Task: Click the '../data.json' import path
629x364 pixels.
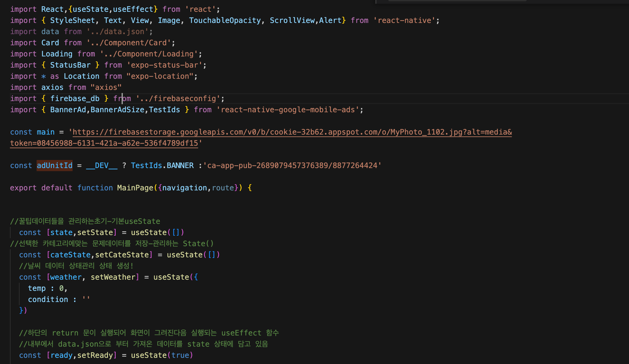Action: click(x=118, y=32)
